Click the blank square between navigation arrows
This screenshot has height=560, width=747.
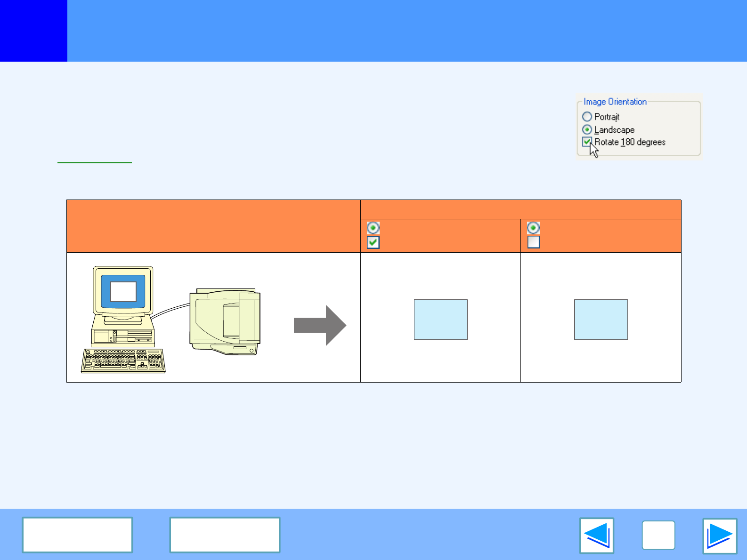[658, 536]
